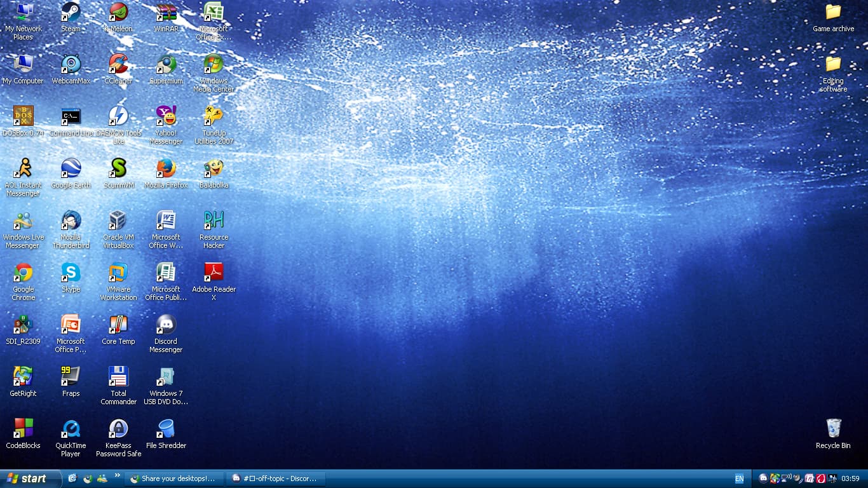Open the Command Line shortcut
The width and height of the screenshot is (868, 488).
pyautogui.click(x=71, y=116)
